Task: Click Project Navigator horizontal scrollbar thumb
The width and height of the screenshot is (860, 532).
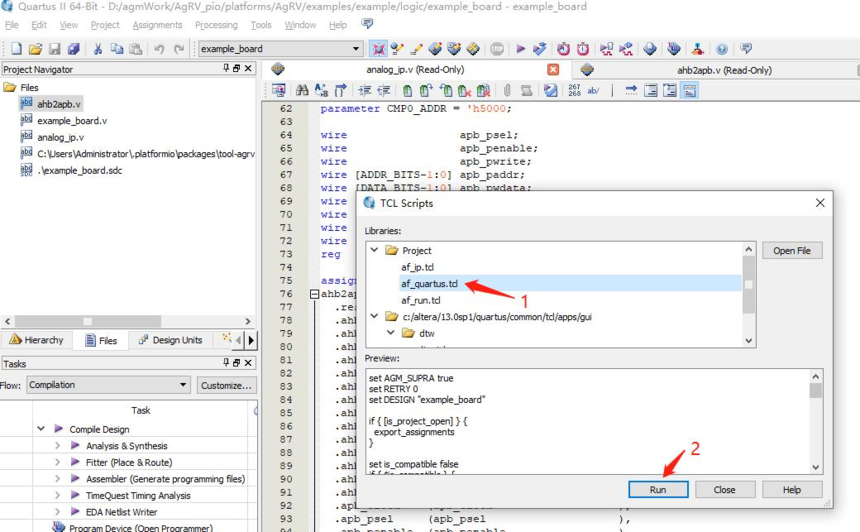Action: (88, 321)
